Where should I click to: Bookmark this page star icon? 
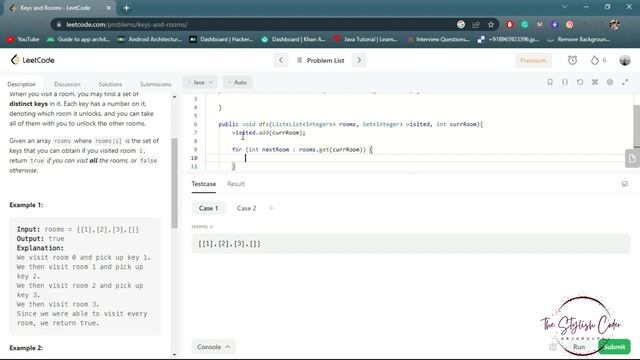(491, 24)
